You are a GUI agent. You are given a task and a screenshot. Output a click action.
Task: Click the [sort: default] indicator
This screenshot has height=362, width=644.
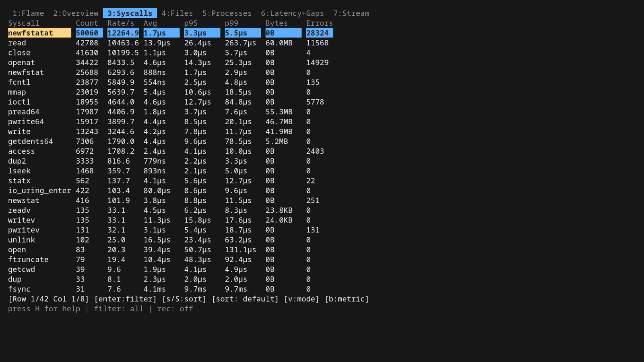(x=245, y=299)
